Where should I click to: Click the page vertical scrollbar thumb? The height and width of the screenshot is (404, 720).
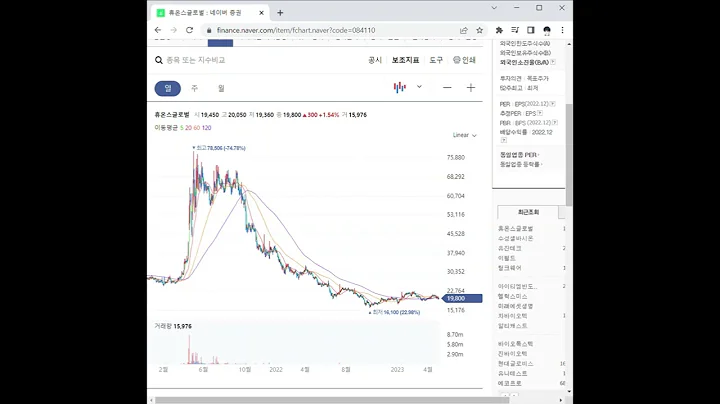point(569,155)
